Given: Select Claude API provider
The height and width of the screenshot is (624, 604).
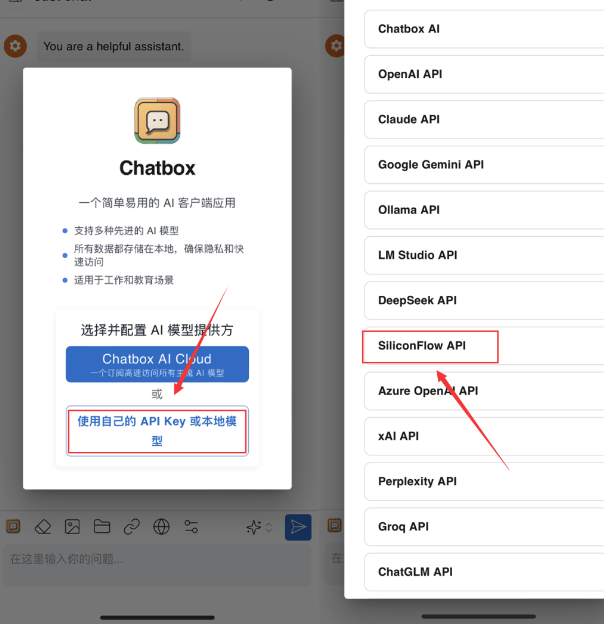Looking at the screenshot, I should [484, 119].
